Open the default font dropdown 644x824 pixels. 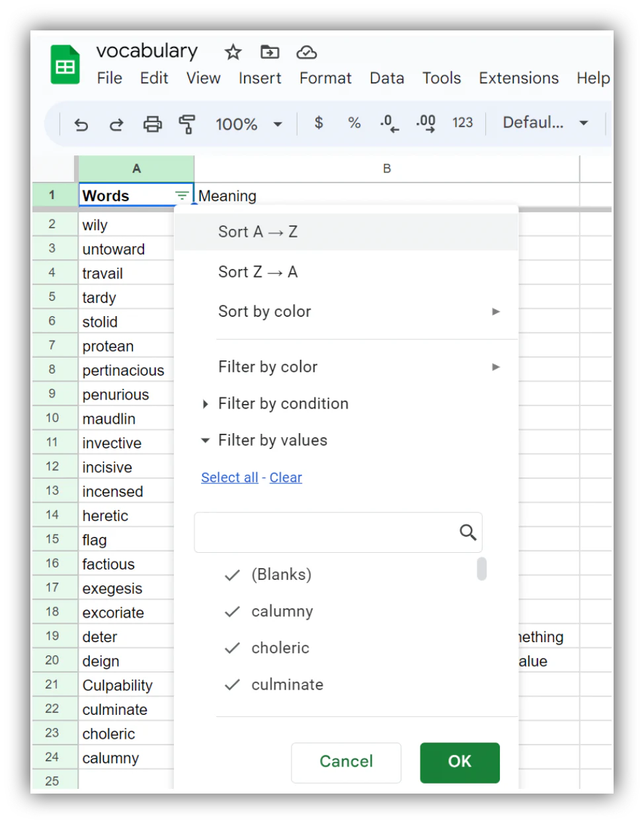click(x=545, y=122)
